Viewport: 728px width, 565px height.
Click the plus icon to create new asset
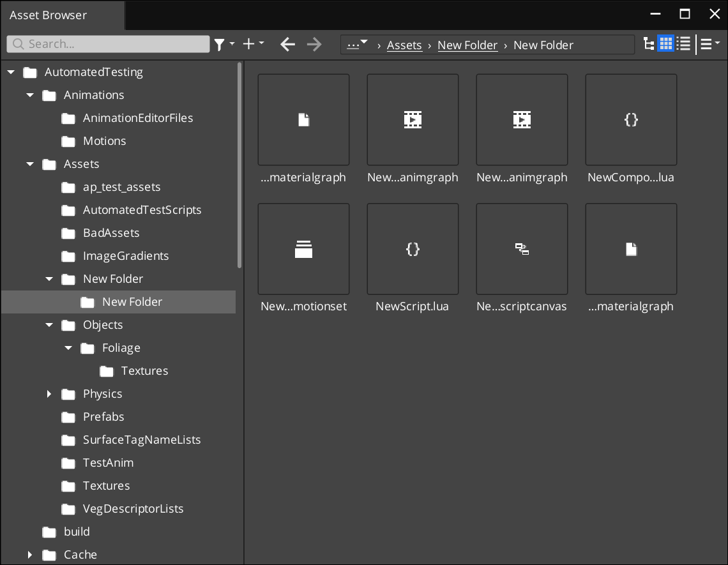pos(249,44)
